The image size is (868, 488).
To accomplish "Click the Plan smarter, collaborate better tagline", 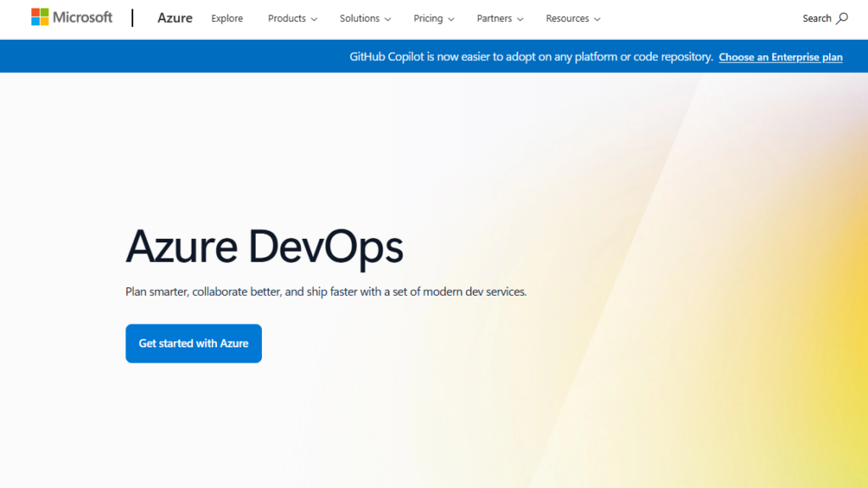I will 326,291.
